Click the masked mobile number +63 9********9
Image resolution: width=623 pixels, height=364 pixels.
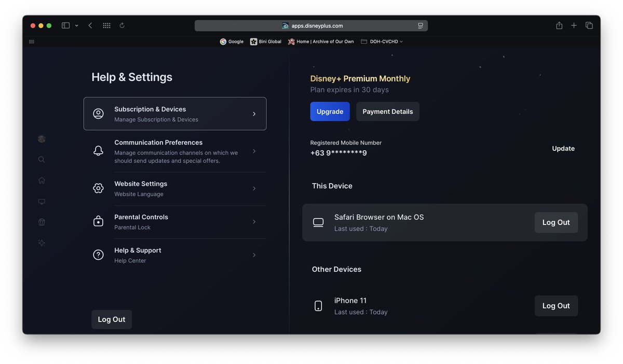[x=338, y=153]
